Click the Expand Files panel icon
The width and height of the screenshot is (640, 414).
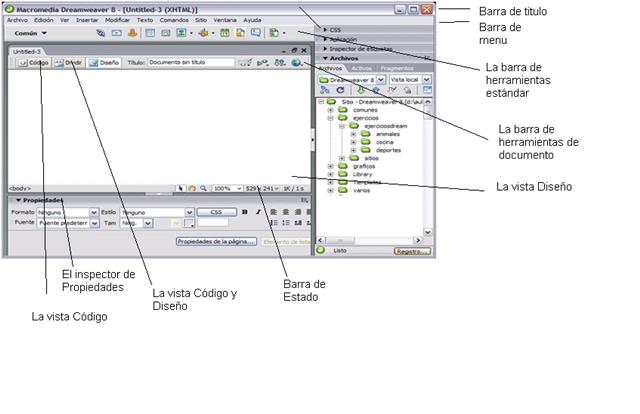427,90
